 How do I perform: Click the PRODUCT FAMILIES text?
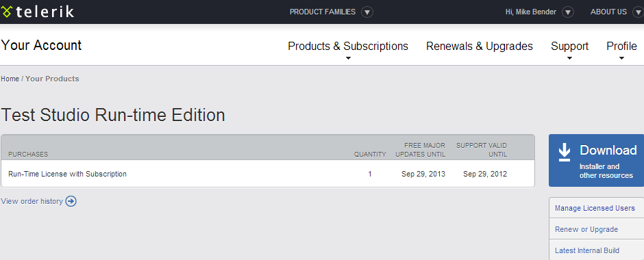click(x=323, y=12)
